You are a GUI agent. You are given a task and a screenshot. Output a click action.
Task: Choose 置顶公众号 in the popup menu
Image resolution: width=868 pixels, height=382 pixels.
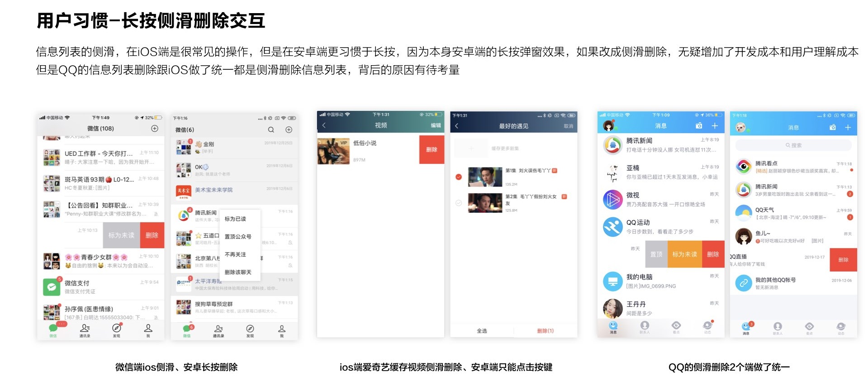[x=238, y=236]
